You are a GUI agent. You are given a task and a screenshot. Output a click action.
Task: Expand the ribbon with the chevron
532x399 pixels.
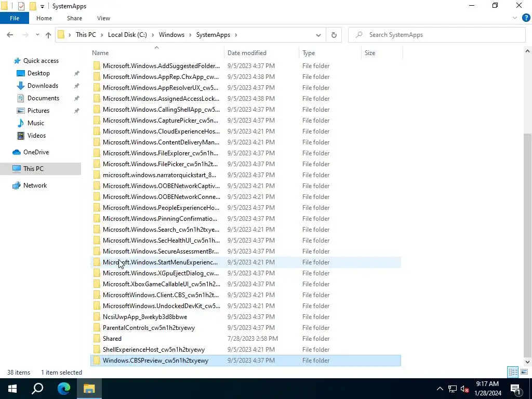tap(515, 18)
